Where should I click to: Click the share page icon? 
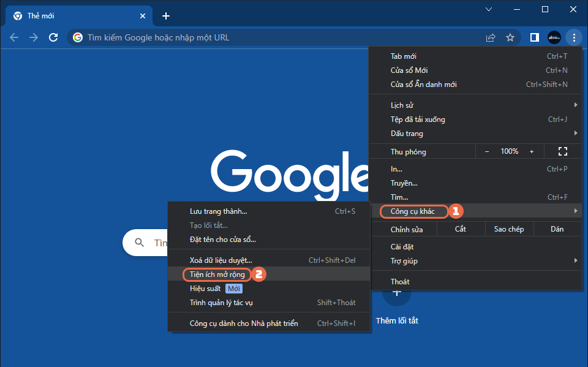tap(491, 37)
